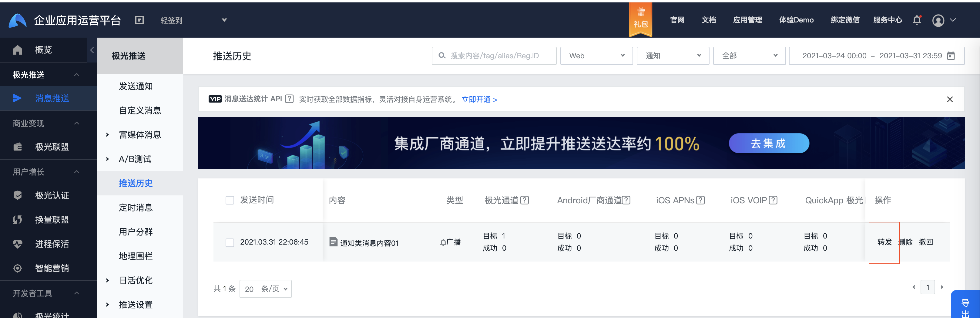Expand the 日活优化 submenu
Image resolution: width=980 pixels, height=318 pixels.
coord(108,280)
